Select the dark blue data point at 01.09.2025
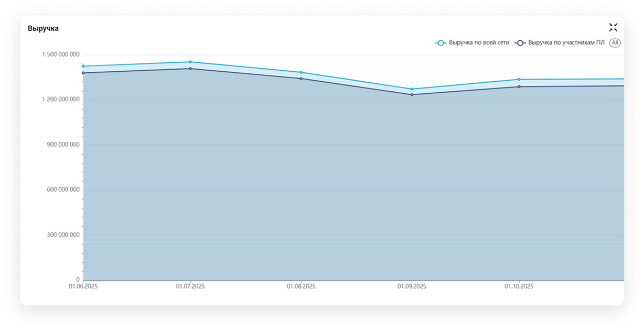644x328 pixels. click(x=412, y=95)
